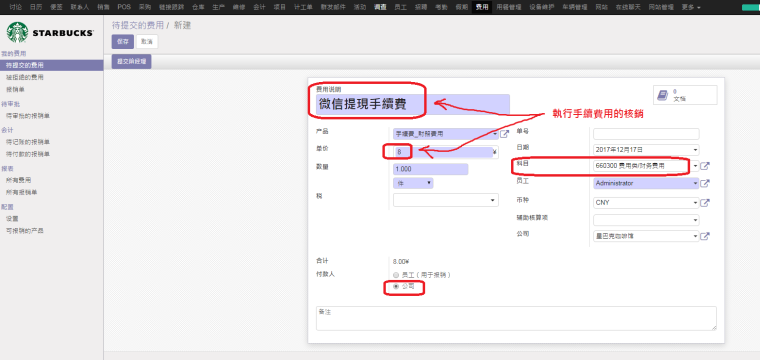Click the 合计 total 8.00¥ value
Screen dimensions: 760x360
pos(401,262)
